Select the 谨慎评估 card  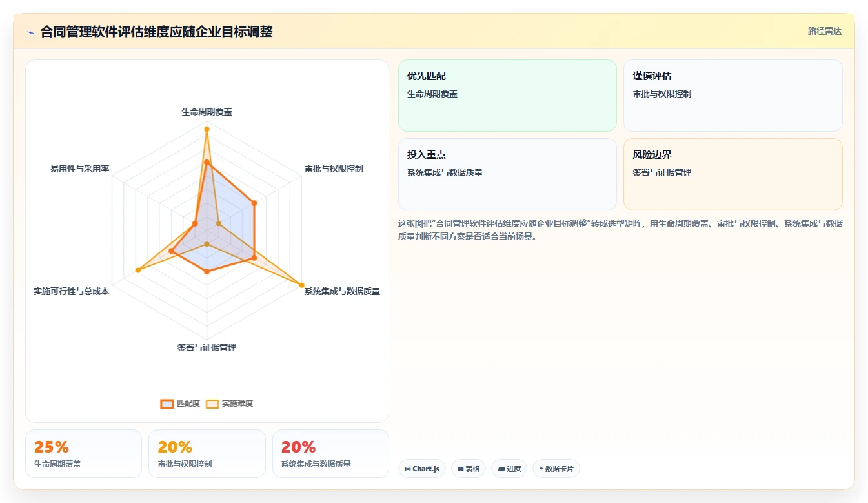click(732, 96)
